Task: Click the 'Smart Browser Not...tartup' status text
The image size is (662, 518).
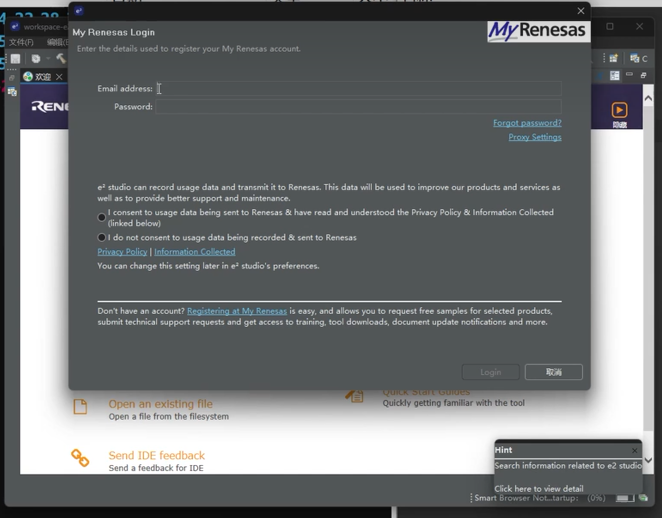Action: click(526, 498)
